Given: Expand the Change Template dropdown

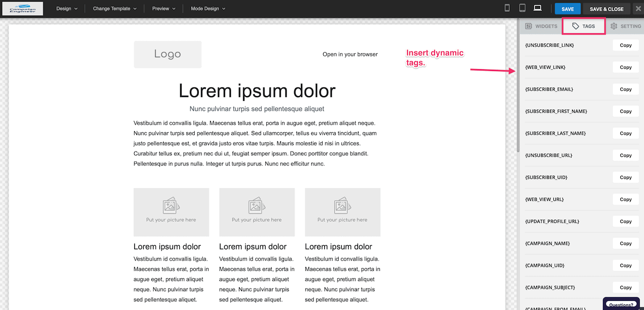Looking at the screenshot, I should (x=114, y=9).
